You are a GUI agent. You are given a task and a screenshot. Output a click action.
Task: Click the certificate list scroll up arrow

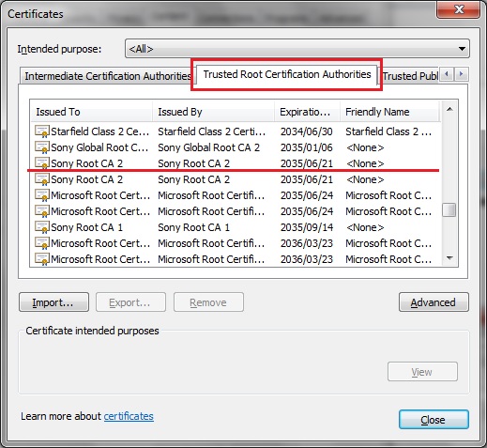click(x=449, y=109)
